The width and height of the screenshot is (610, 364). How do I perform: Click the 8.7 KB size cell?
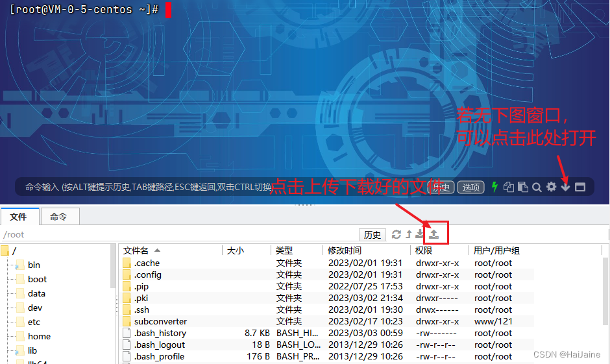tap(257, 333)
